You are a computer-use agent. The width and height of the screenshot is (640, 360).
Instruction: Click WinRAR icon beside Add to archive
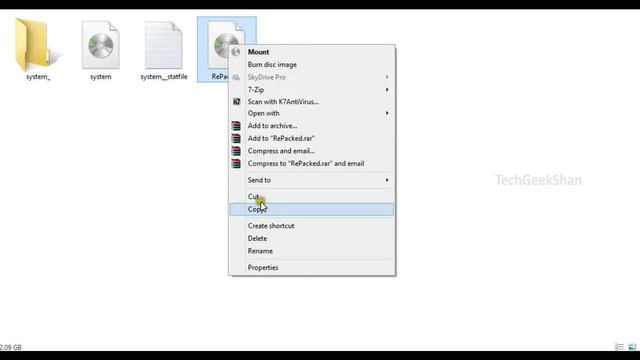[236, 126]
